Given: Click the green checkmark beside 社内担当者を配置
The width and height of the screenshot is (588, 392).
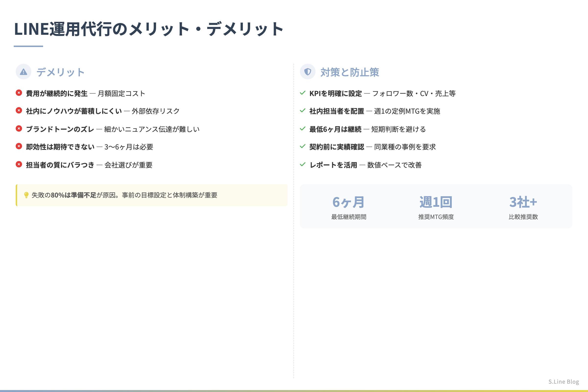Looking at the screenshot, I should click(x=303, y=110).
